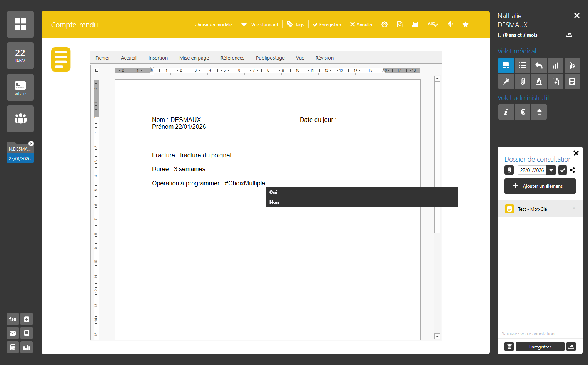Open the vitale card icon
The image size is (588, 365).
pos(20,87)
